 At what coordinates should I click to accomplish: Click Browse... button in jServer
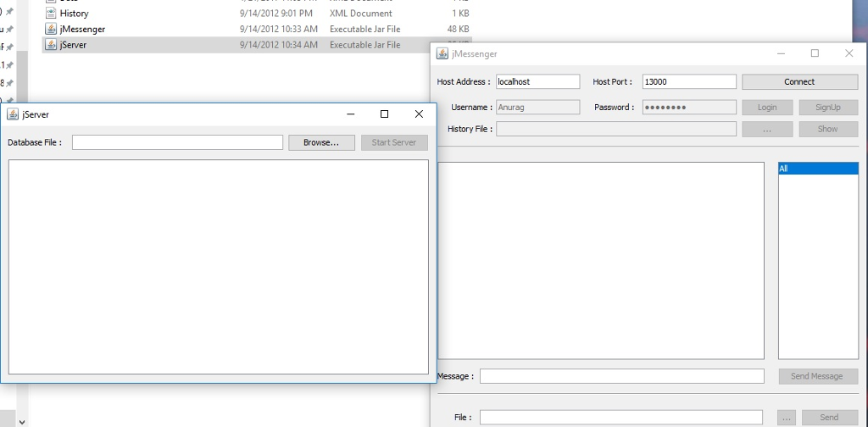pos(321,142)
